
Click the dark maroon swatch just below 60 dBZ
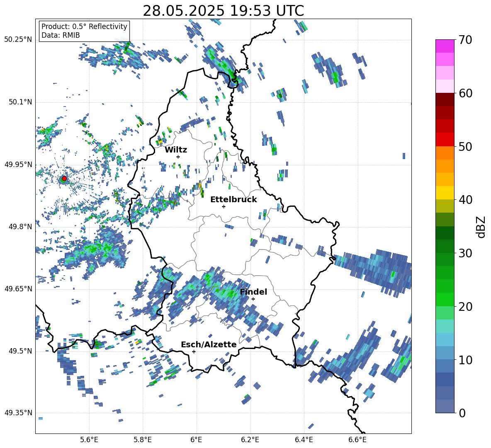[445, 99]
